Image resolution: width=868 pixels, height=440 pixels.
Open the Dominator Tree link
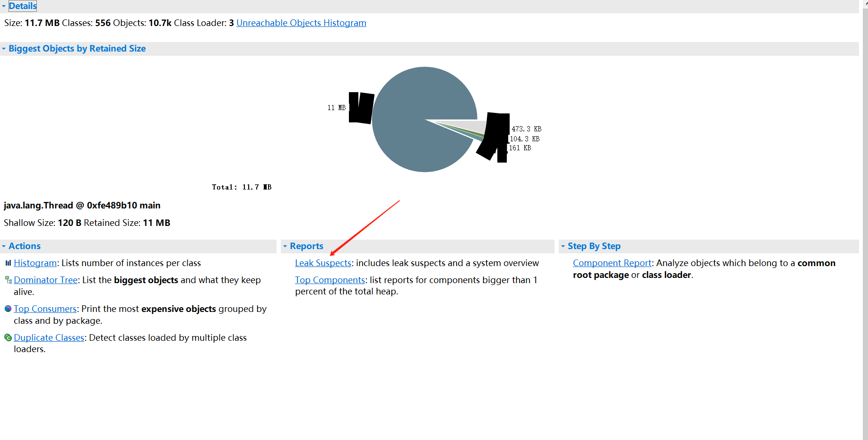(46, 280)
